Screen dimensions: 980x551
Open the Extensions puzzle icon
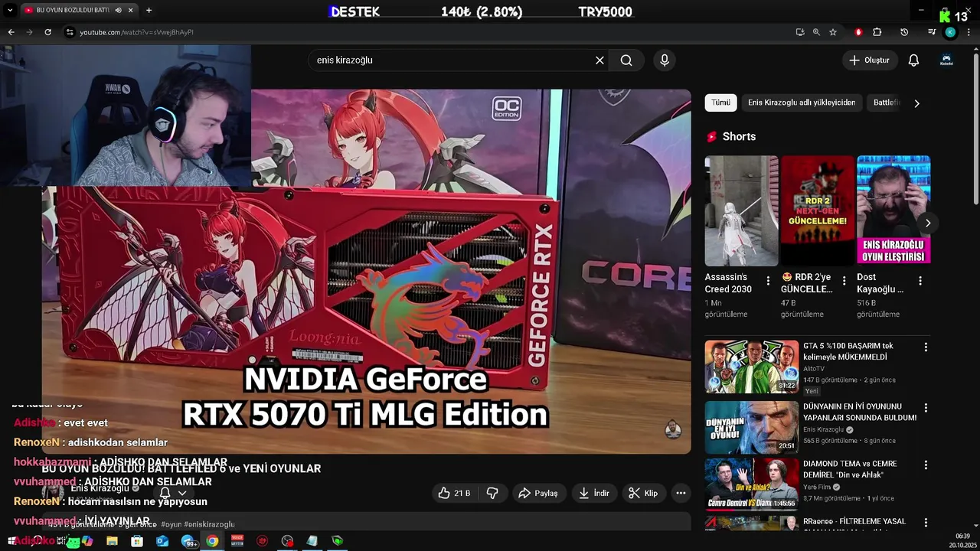click(x=877, y=32)
